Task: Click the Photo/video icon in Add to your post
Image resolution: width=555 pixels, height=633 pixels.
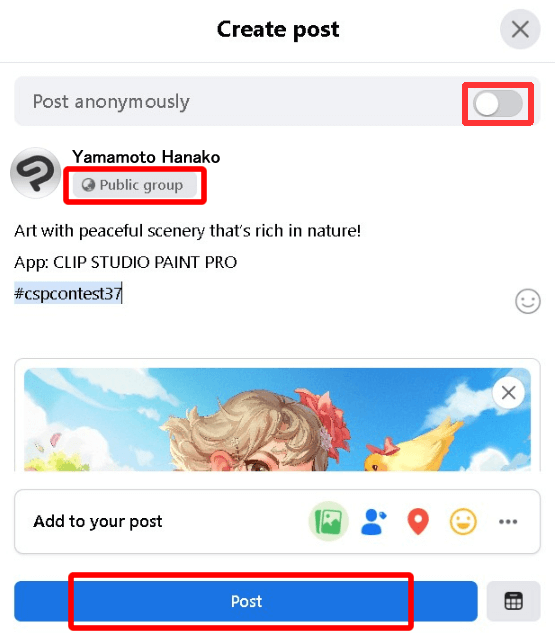Action: tap(329, 521)
